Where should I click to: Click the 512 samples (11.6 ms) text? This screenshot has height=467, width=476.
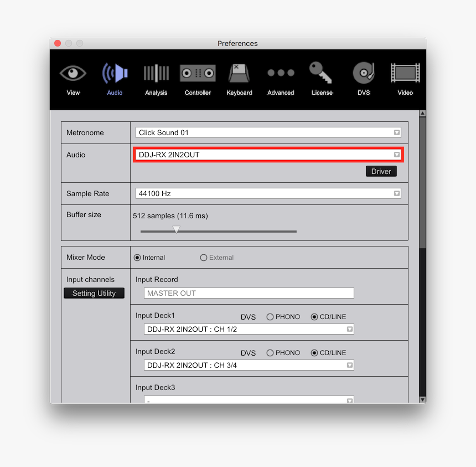pyautogui.click(x=170, y=215)
